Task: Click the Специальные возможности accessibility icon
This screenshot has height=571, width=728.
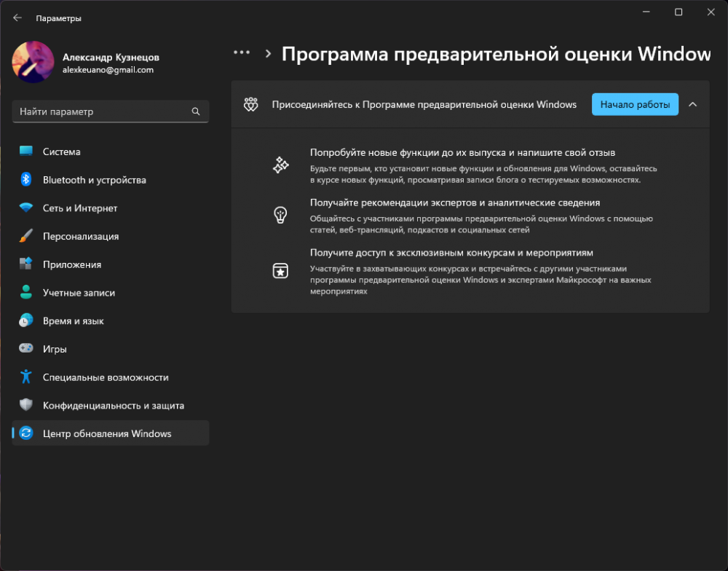Action: coord(26,377)
